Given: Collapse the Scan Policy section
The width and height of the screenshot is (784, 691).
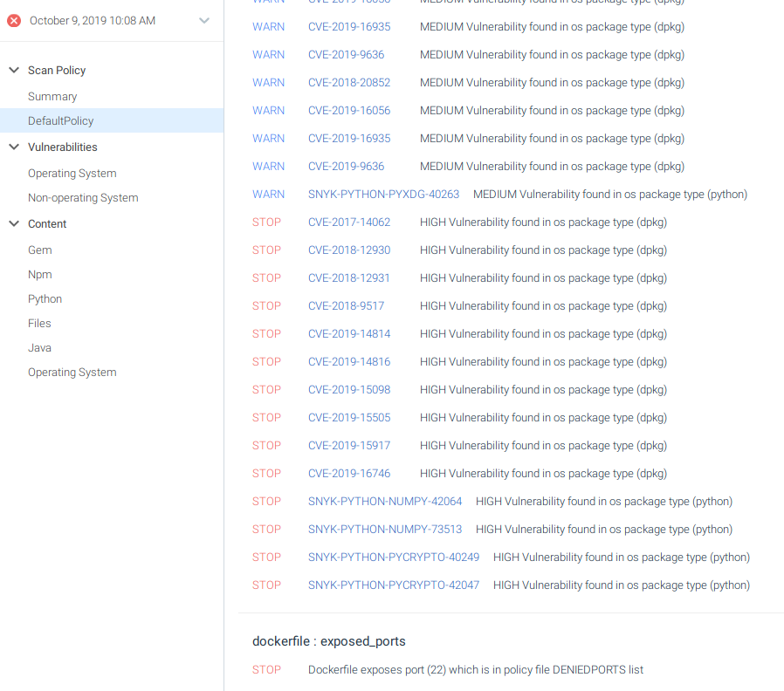Looking at the screenshot, I should pyautogui.click(x=13, y=70).
